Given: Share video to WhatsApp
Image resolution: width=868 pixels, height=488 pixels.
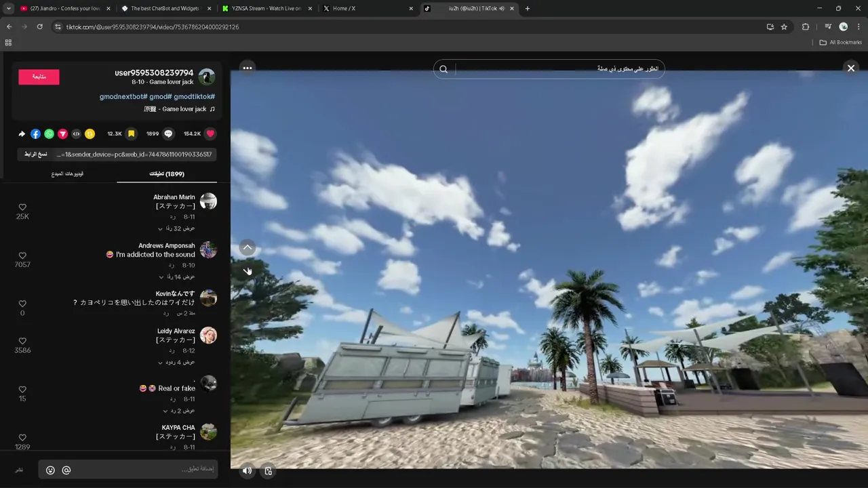Looking at the screenshot, I should 49,134.
